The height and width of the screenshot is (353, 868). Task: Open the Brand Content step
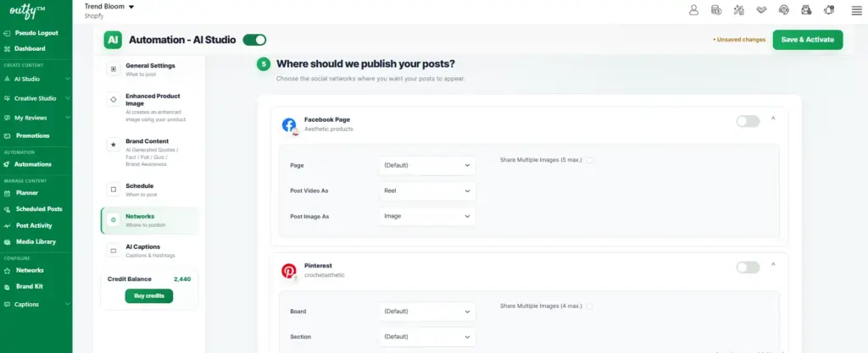coord(149,152)
